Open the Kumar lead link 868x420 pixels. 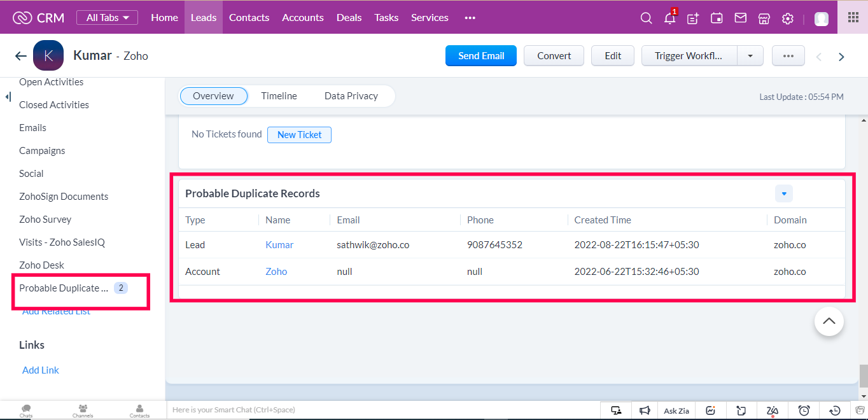pyautogui.click(x=279, y=245)
